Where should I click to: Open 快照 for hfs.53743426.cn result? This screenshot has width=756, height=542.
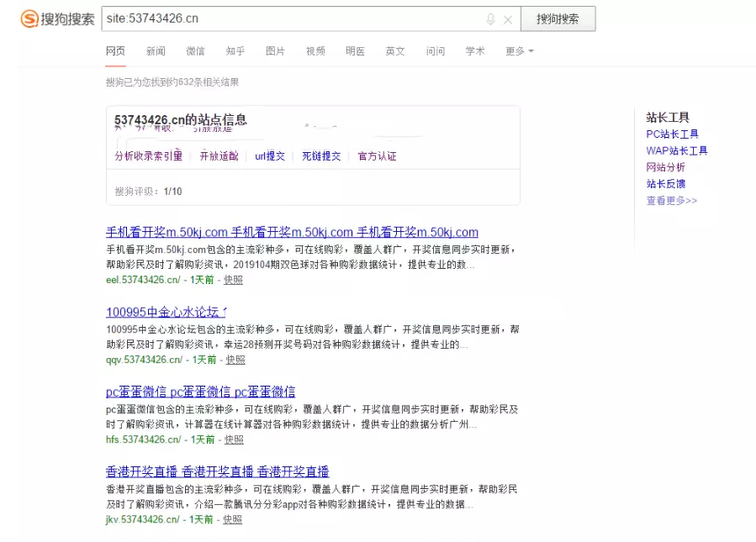pos(235,439)
